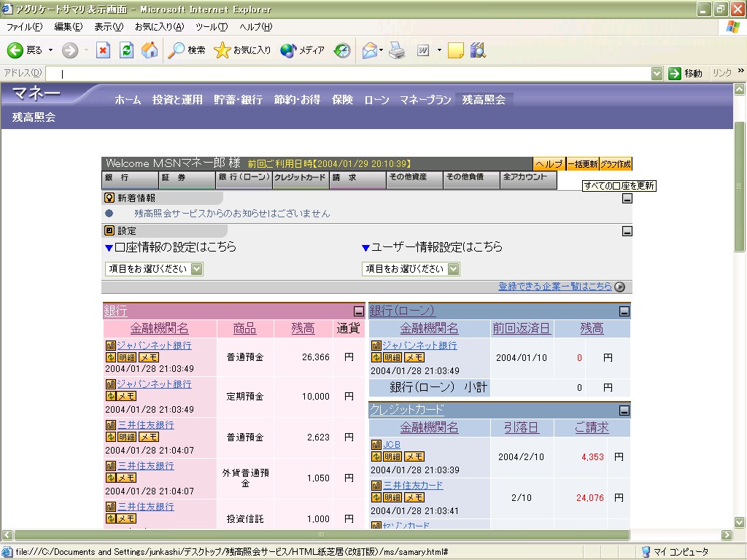
Task: Open the Search (検索) toolbar button
Action: tap(187, 50)
